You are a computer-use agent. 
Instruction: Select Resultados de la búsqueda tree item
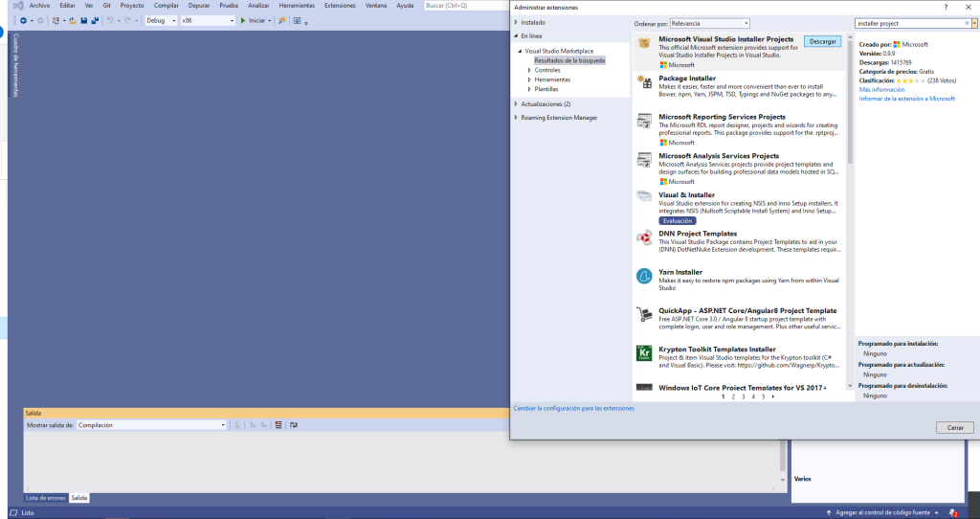point(569,60)
